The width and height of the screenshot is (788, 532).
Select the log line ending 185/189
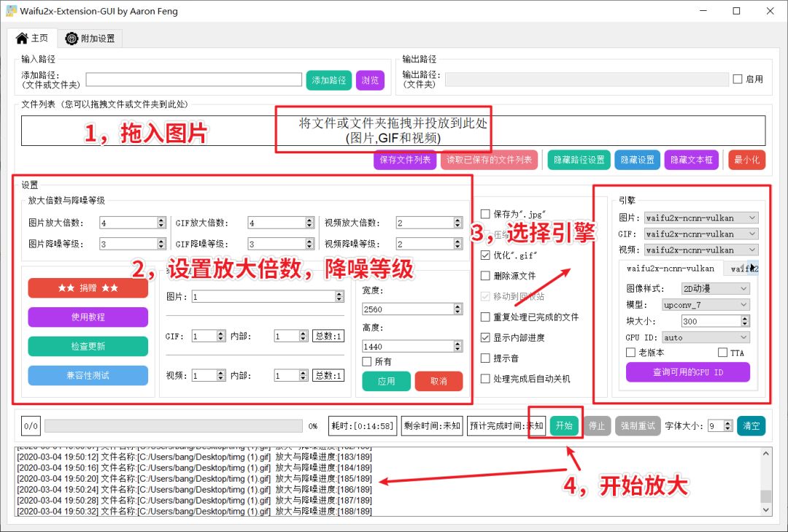click(x=194, y=479)
